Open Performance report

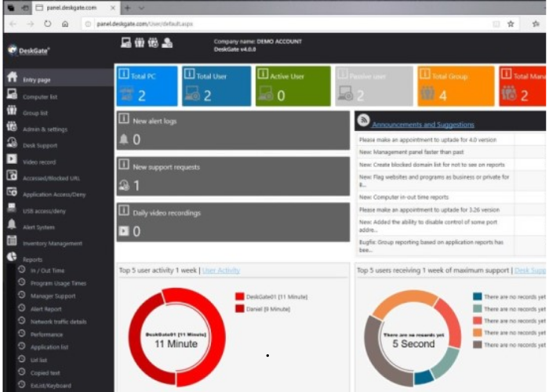tap(46, 335)
